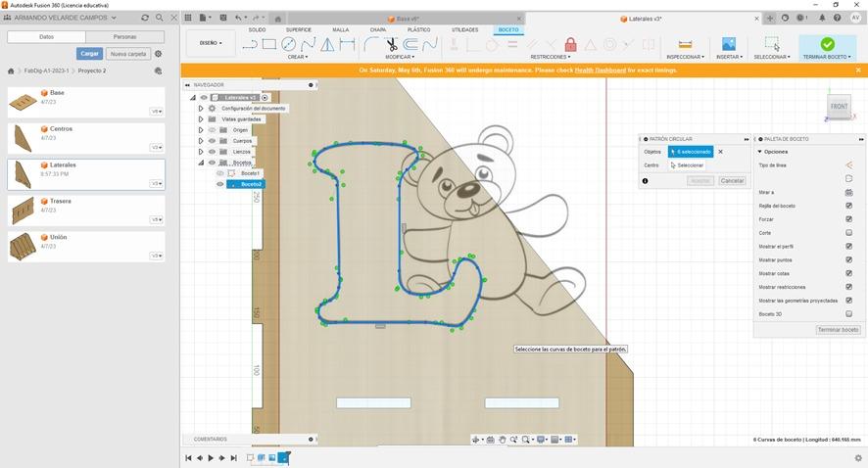Switch to the CHAPA tab
Screen dimensions: 868x468
point(378,30)
